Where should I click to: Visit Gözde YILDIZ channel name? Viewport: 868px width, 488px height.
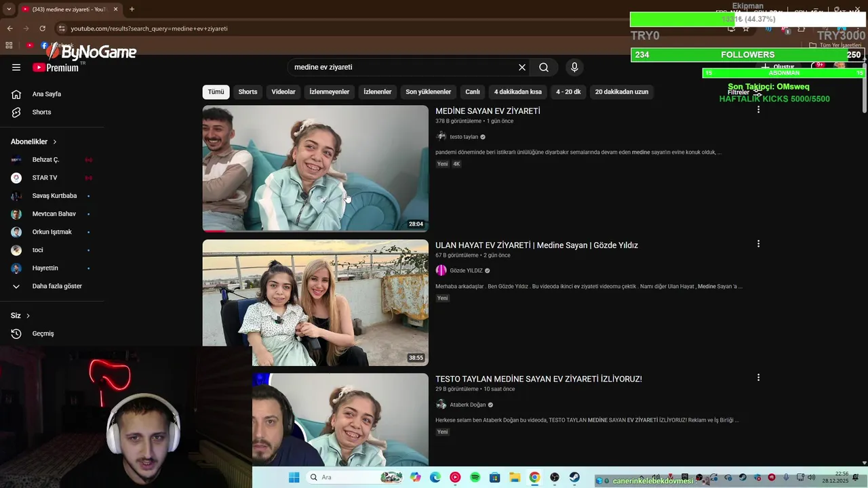click(467, 270)
